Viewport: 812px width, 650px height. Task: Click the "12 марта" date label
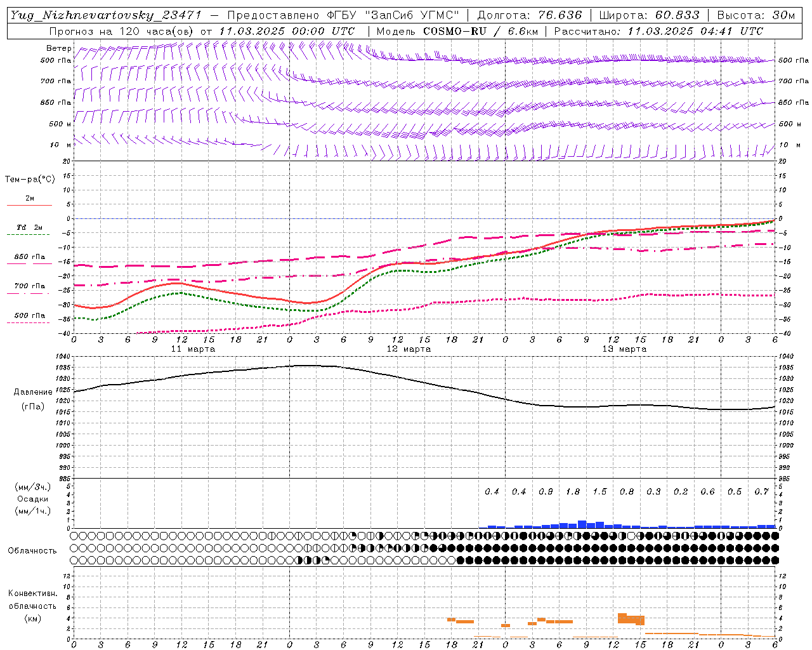409,349
